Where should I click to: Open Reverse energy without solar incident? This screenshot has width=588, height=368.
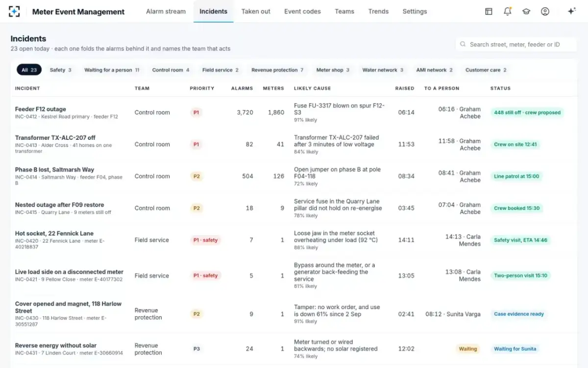[55, 345]
